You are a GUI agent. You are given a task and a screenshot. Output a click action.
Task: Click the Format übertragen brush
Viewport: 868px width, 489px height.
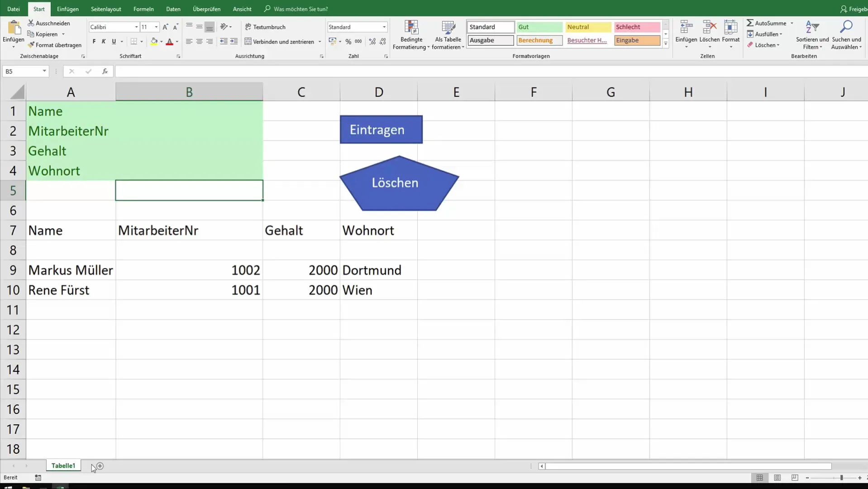[x=54, y=45]
